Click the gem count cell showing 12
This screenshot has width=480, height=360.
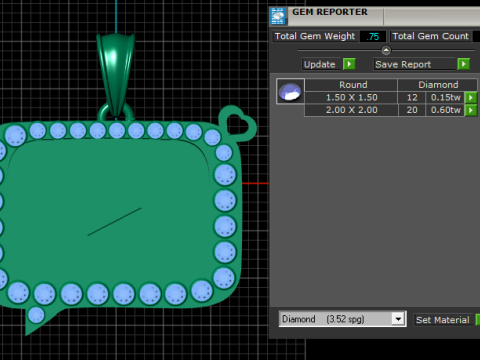(412, 97)
